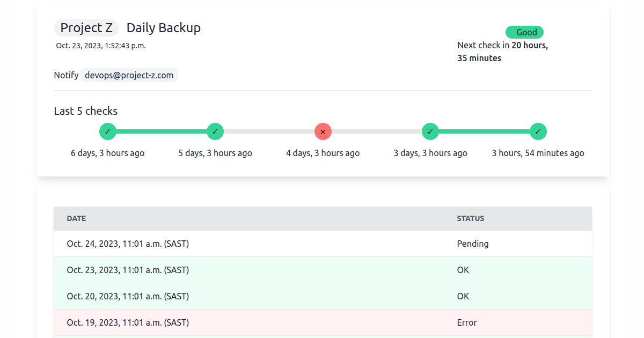
Task: Click the Pending status text
Action: tap(473, 244)
